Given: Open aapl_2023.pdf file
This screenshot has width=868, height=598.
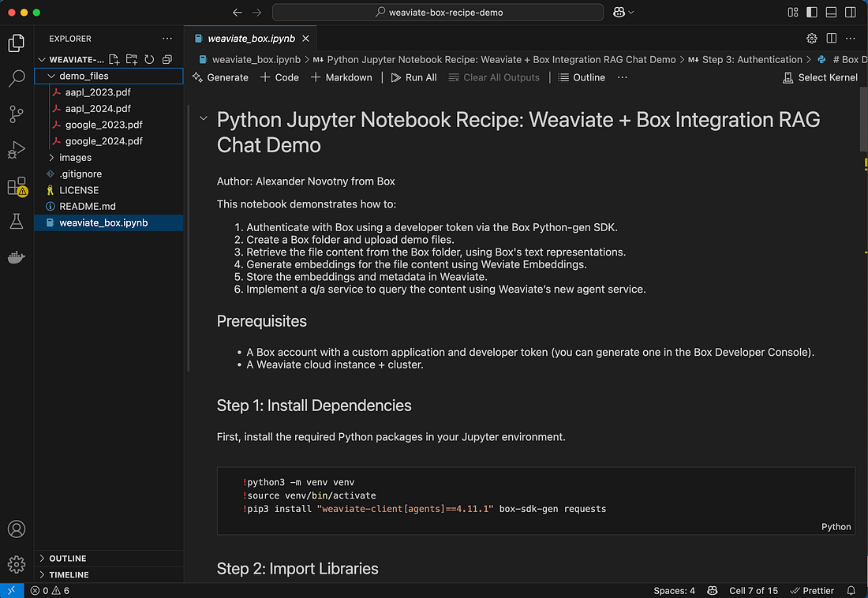Looking at the screenshot, I should coord(109,92).
